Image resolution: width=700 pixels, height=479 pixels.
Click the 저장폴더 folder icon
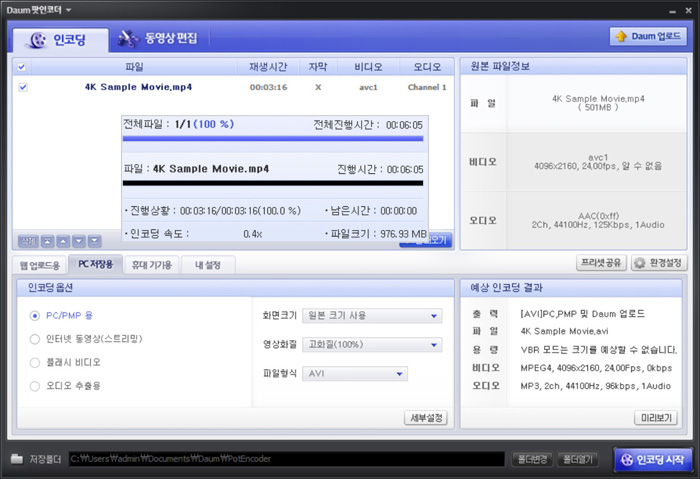point(17,459)
